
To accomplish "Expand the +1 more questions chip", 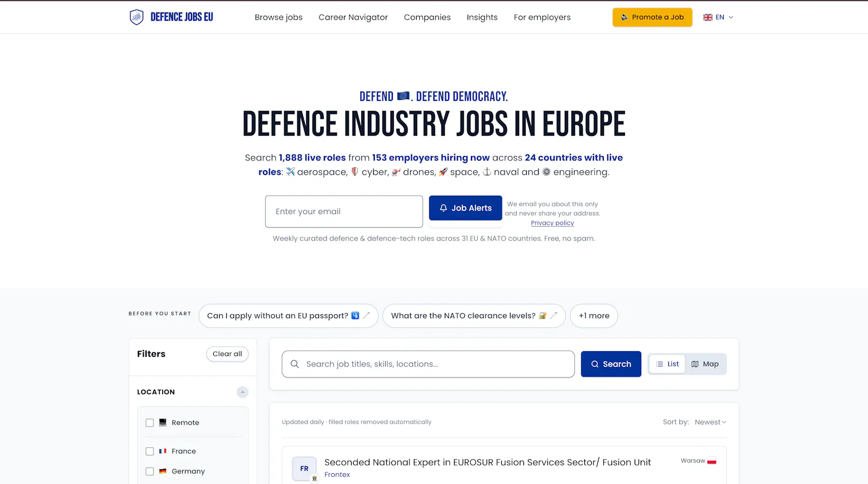I will [x=594, y=316].
